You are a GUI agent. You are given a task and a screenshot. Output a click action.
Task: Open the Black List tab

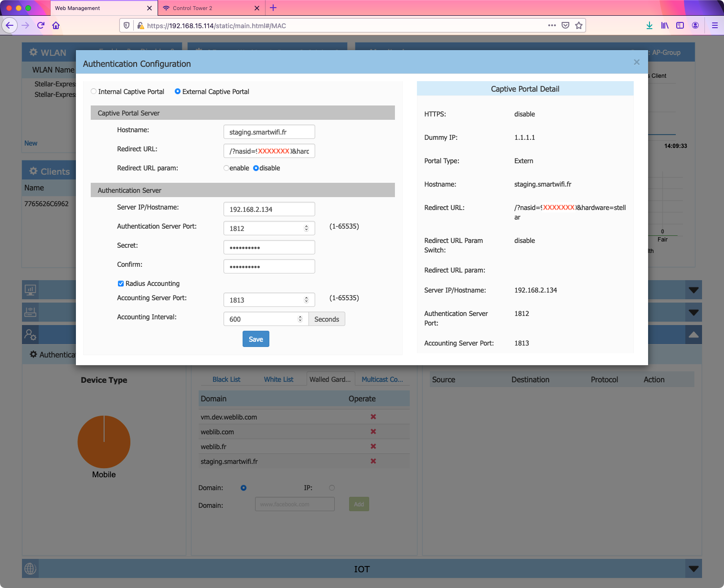coord(226,379)
